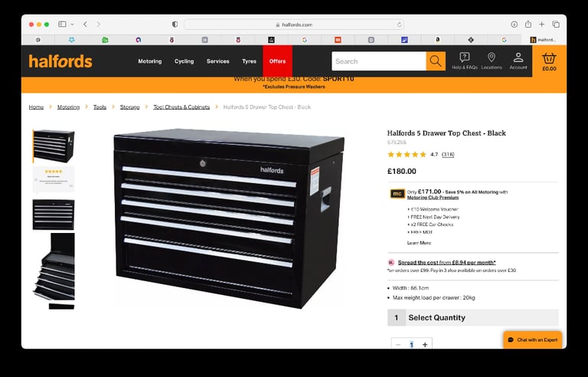Open Chat with an Expert

533,339
